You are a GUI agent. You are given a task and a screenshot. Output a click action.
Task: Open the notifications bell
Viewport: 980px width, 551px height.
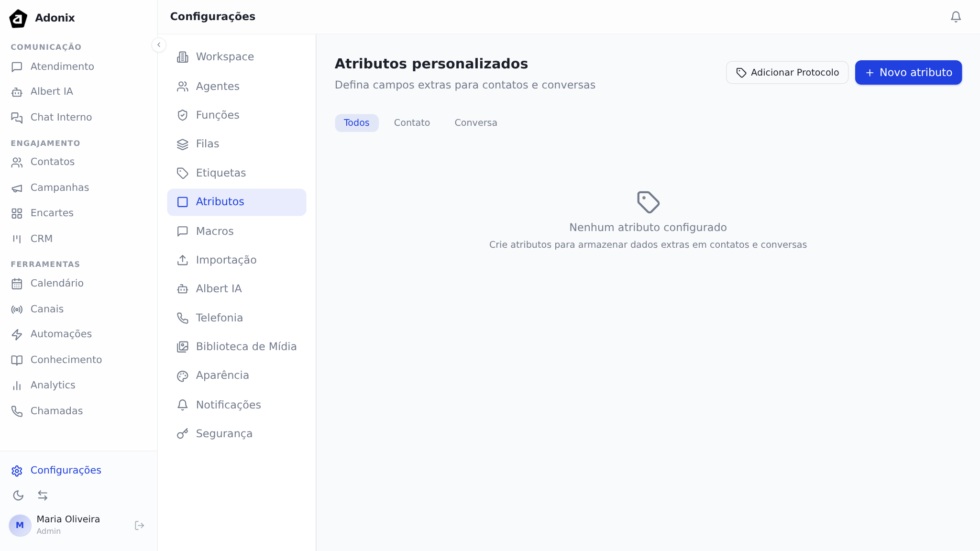(955, 16)
